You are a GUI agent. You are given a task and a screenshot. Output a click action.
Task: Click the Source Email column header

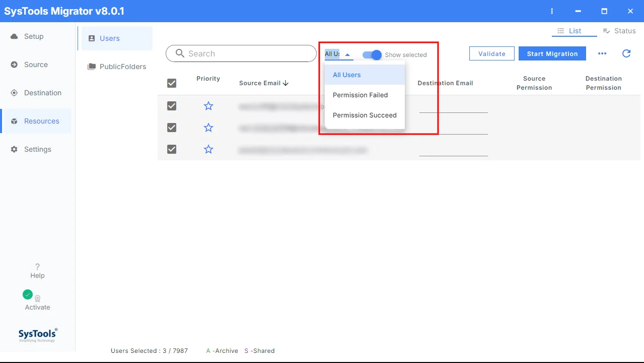(x=260, y=83)
